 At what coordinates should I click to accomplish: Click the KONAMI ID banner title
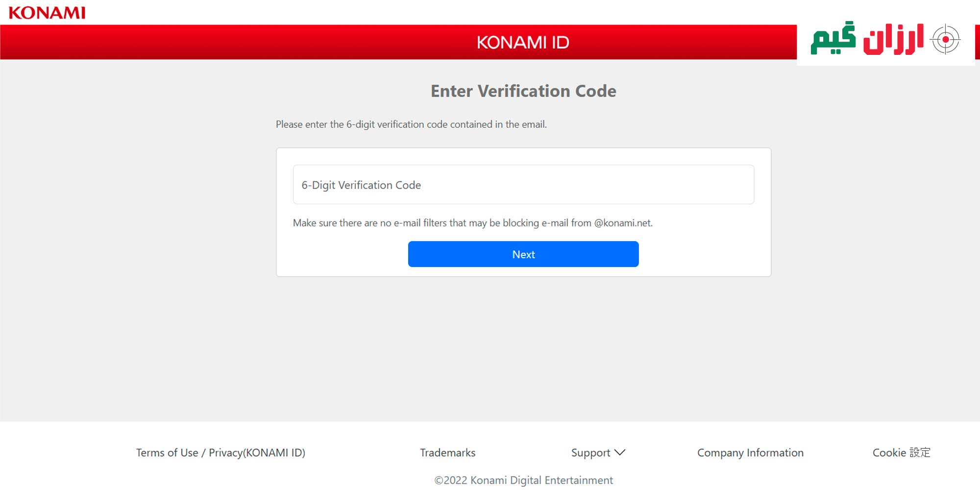point(523,43)
